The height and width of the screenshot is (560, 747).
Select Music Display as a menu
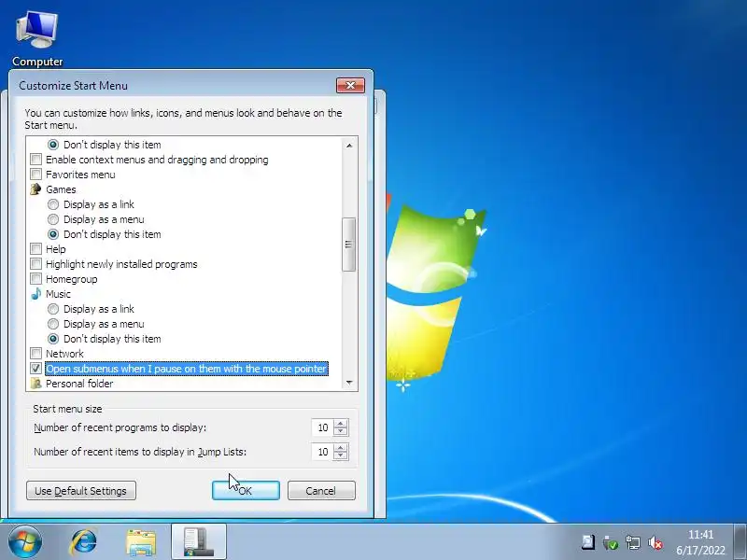(53, 324)
